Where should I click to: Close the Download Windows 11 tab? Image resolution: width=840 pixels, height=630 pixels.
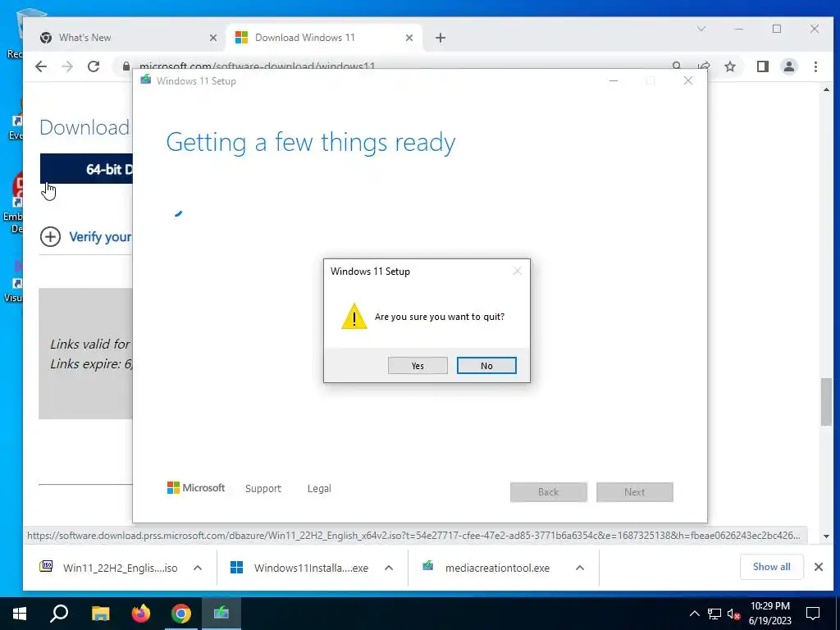pos(409,38)
